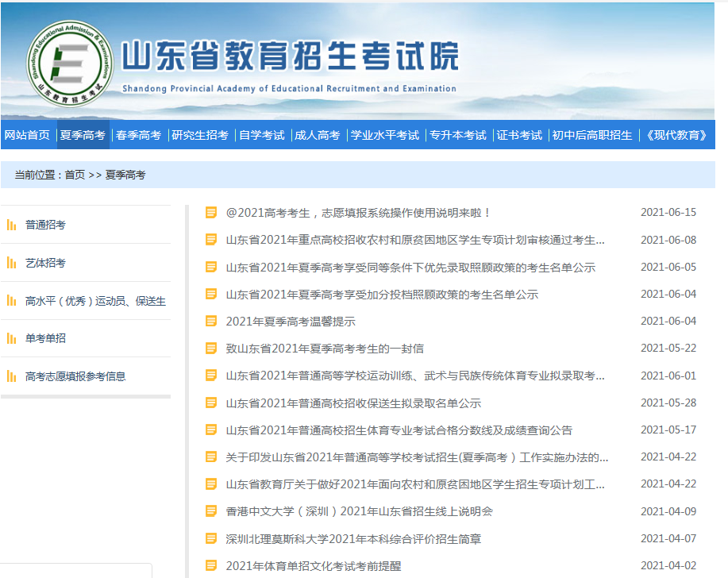The image size is (728, 578).
Task: Click document icon for 香港中文大学（深圳） article
Action: [x=211, y=511]
